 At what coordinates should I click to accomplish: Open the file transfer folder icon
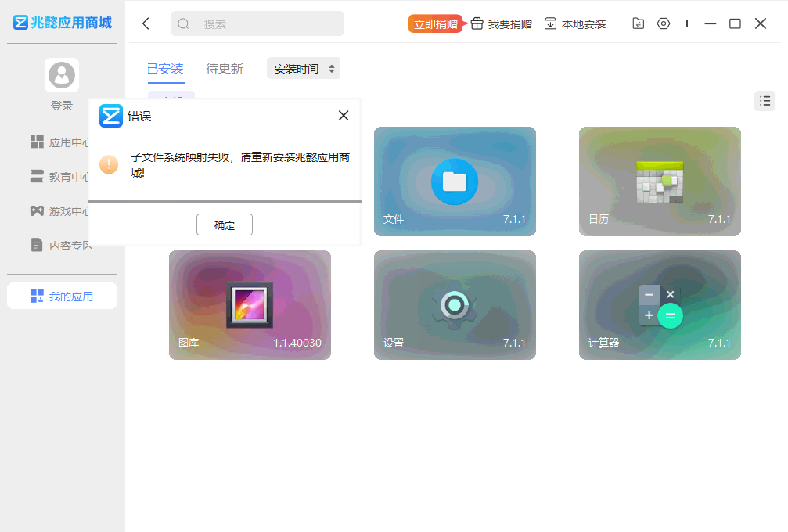tap(639, 23)
